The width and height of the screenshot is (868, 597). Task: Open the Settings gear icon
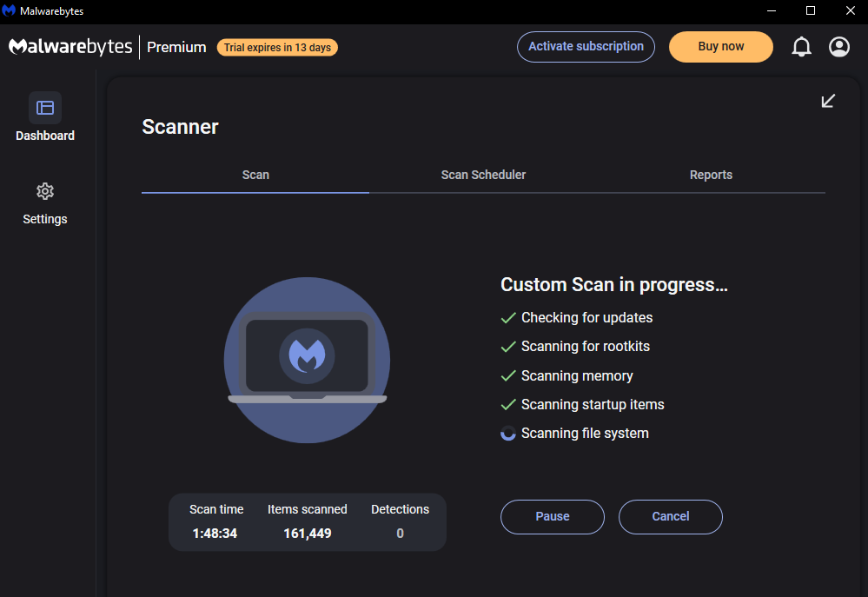pyautogui.click(x=45, y=192)
